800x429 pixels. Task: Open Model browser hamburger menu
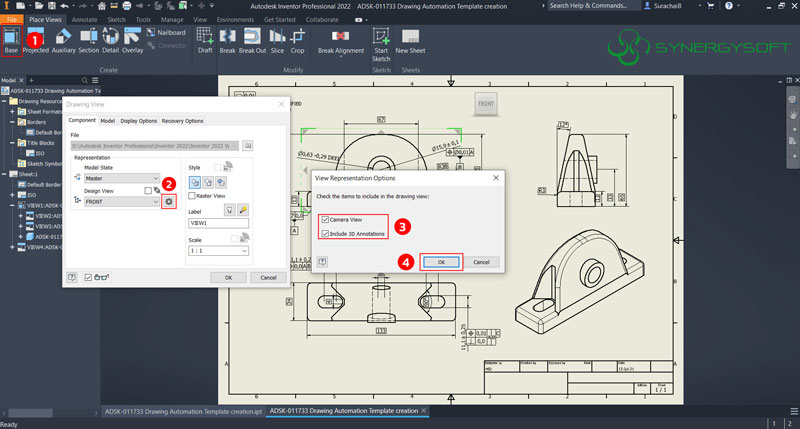coord(95,80)
